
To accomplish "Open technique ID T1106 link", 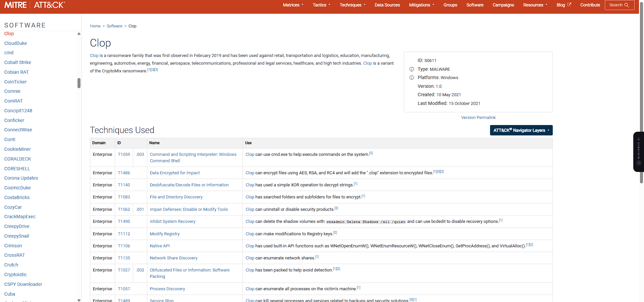I will 124,246.
